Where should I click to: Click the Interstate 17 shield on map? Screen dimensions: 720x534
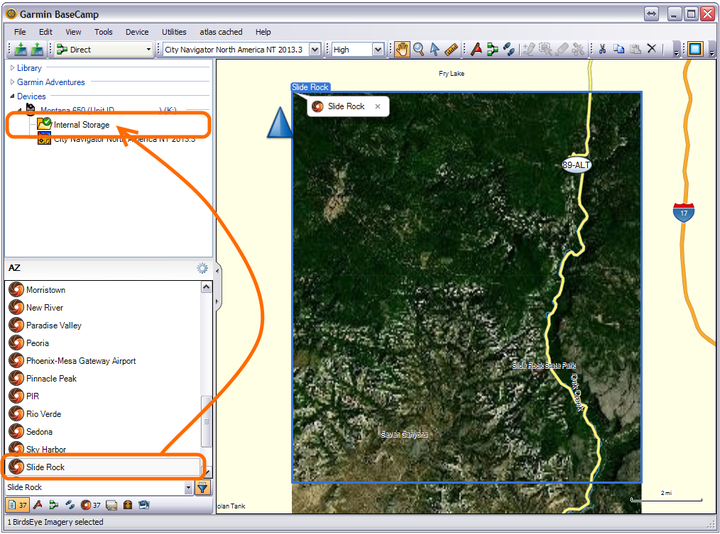(x=683, y=212)
